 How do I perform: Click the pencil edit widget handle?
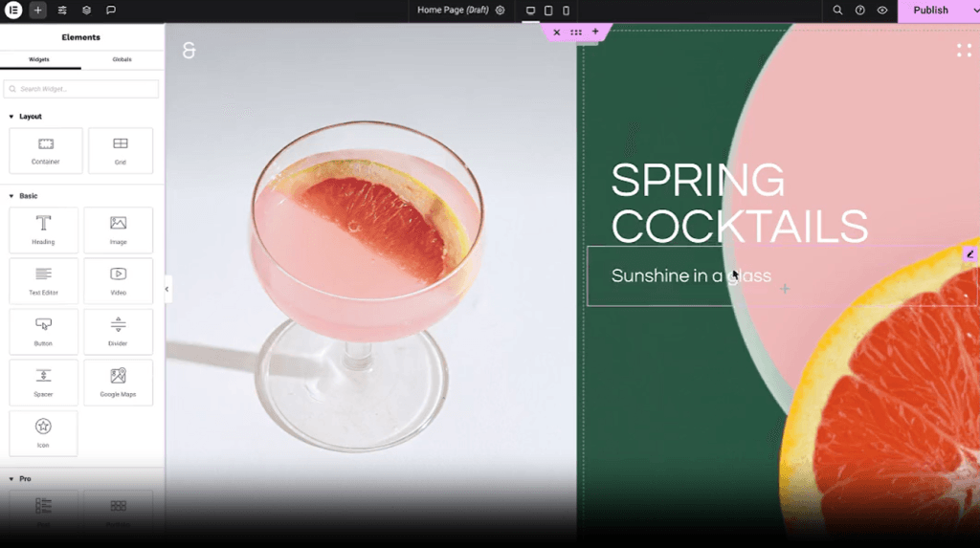click(x=970, y=254)
